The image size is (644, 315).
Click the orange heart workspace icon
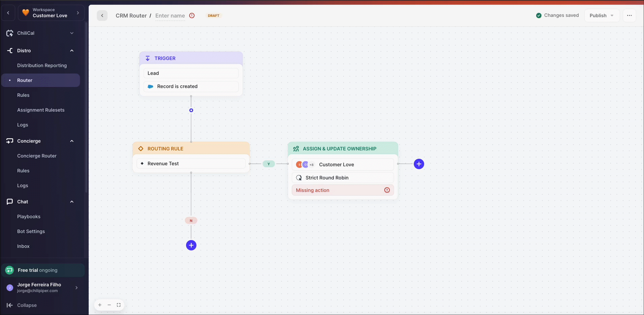pos(26,13)
